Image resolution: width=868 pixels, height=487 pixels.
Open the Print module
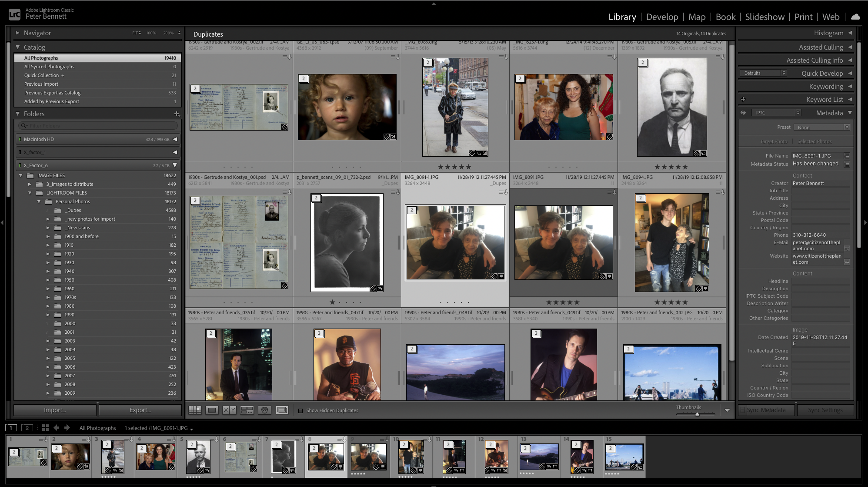coord(803,17)
